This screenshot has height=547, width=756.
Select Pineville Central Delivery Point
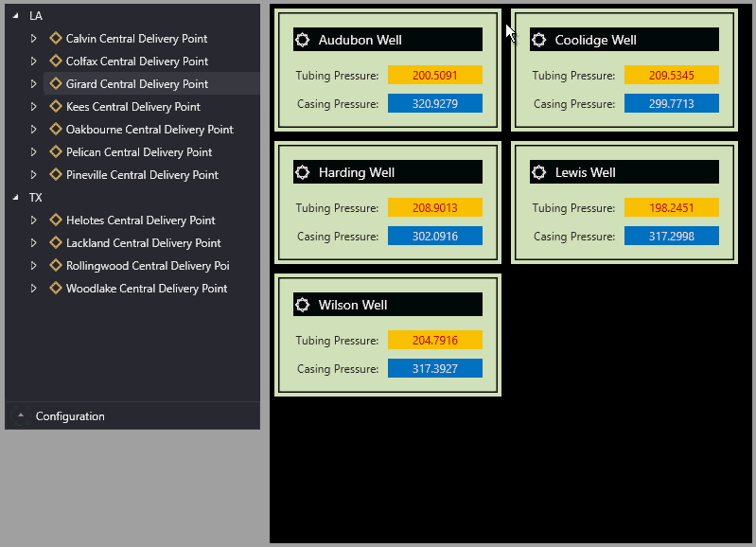coord(142,175)
